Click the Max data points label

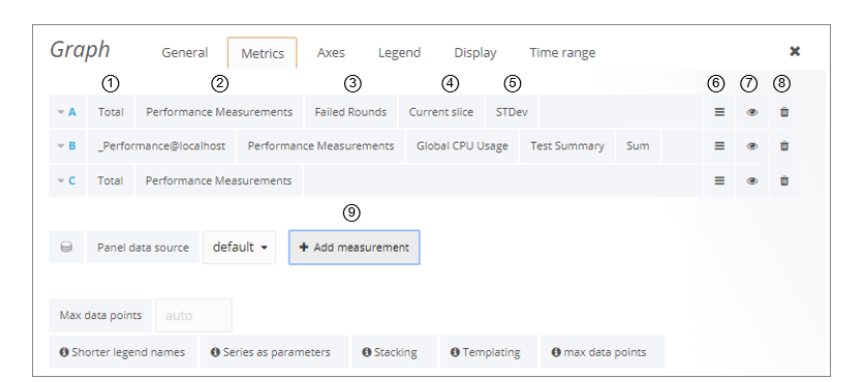tap(100, 315)
